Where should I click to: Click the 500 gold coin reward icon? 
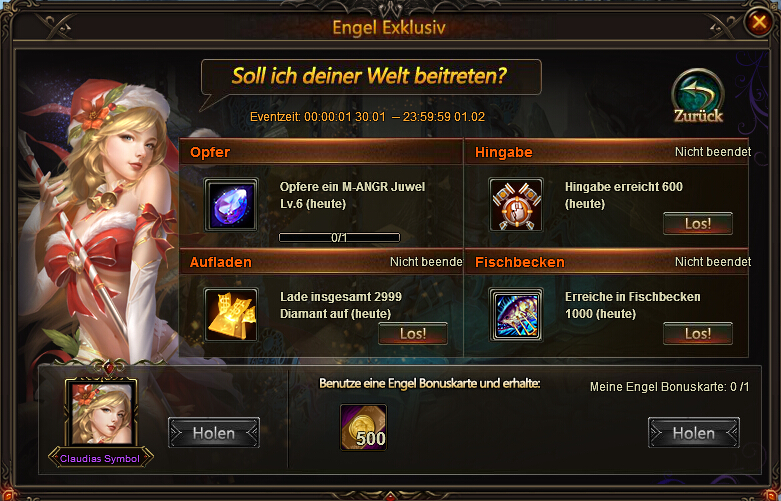point(364,427)
